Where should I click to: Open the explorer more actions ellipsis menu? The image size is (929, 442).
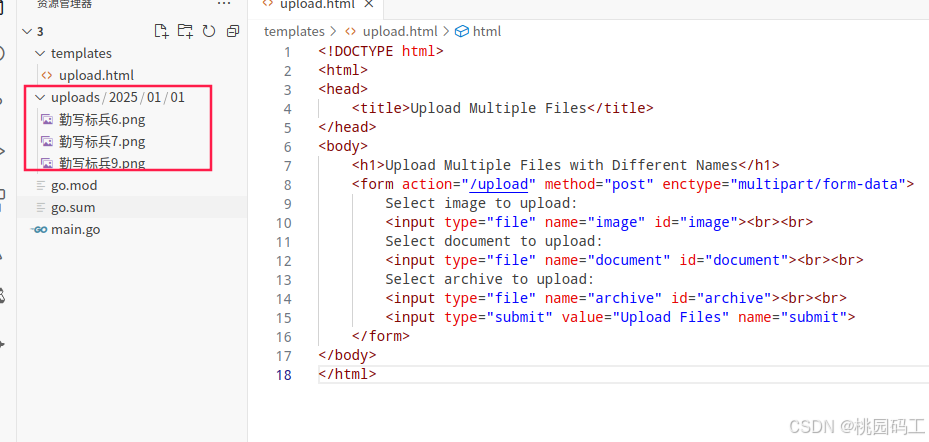(224, 4)
